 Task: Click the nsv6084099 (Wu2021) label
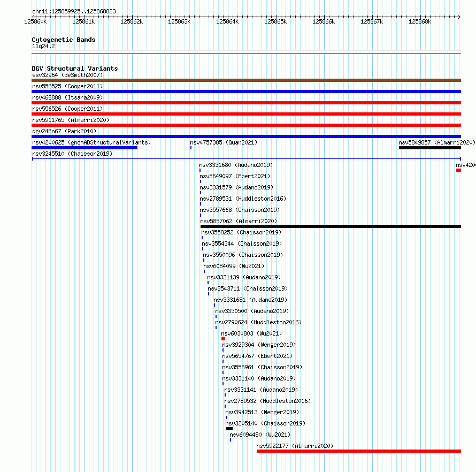(x=234, y=266)
